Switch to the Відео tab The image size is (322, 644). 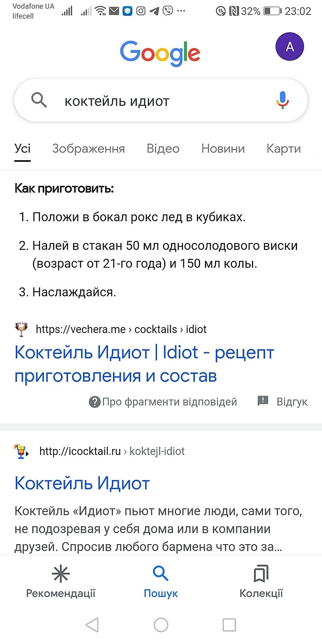tap(163, 149)
